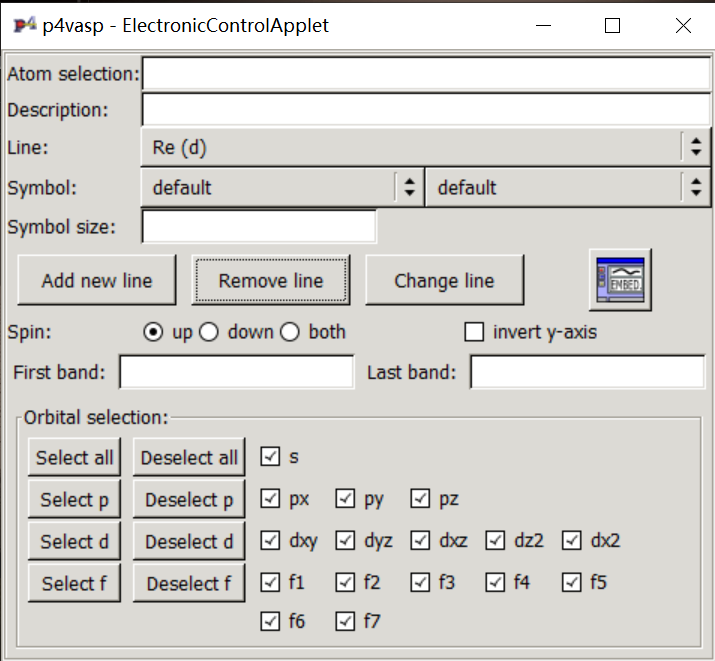Toggle the invert y-axis checkbox
This screenshot has width=715, height=661.
pos(475,332)
